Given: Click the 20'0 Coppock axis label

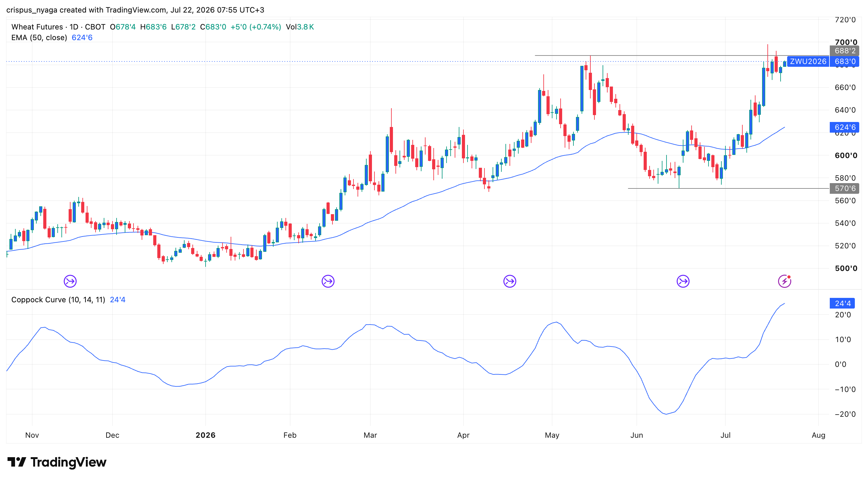Looking at the screenshot, I should (x=843, y=315).
